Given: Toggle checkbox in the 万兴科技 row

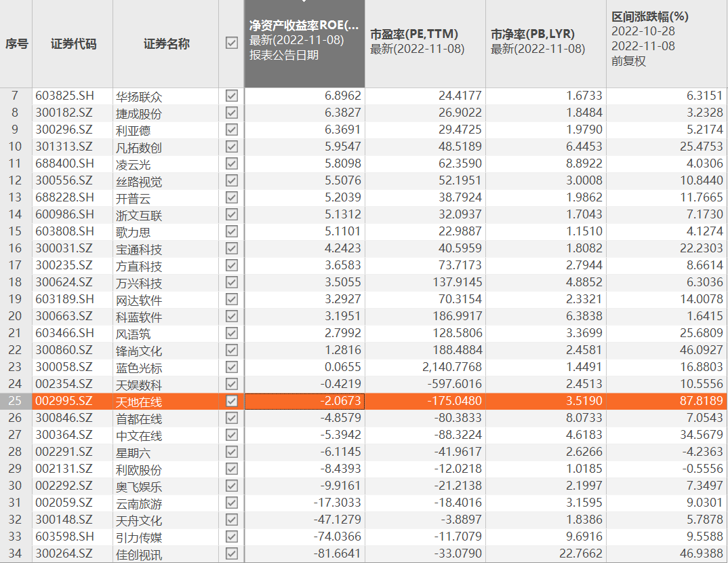Looking at the screenshot, I should 231,282.
